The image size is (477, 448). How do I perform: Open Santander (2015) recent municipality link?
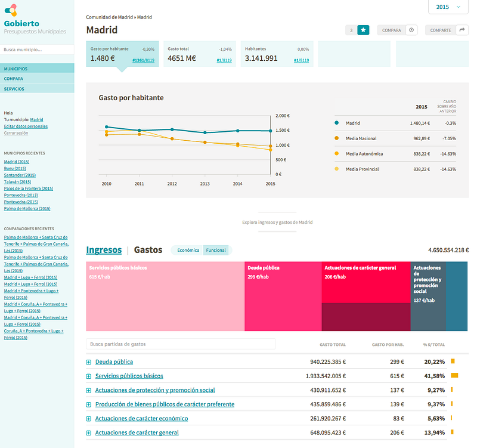tap(20, 175)
